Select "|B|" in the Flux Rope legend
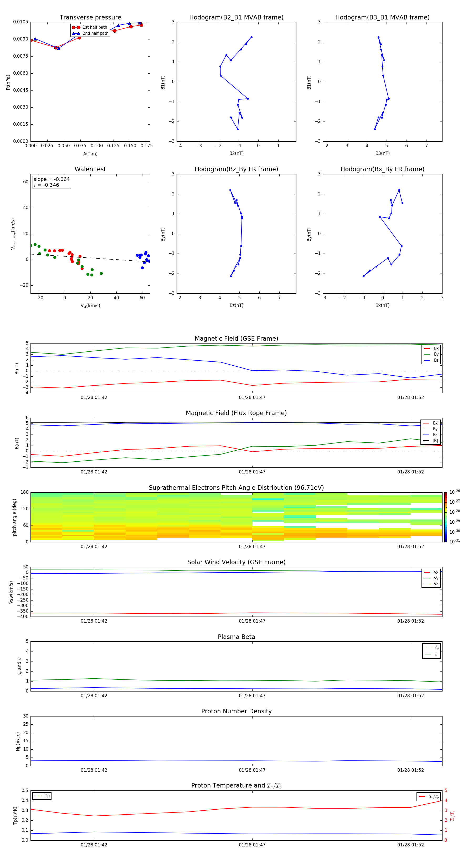The height and width of the screenshot is (868, 473). click(x=431, y=441)
